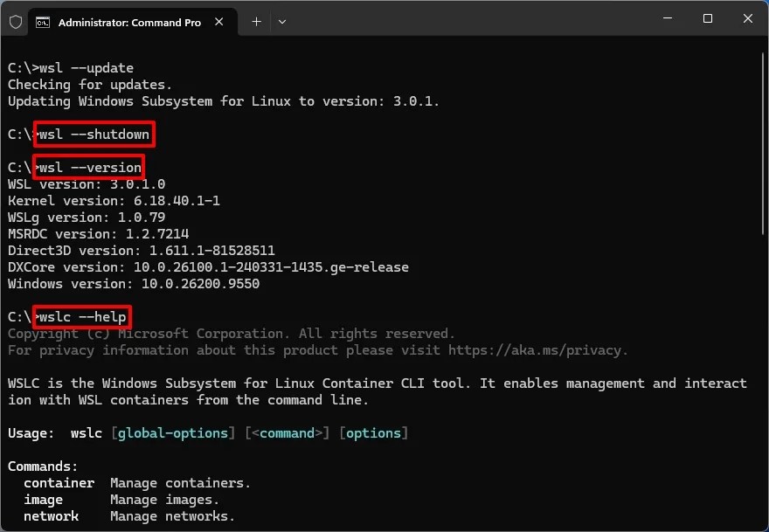Click the 'DXCore version' line
This screenshot has width=769, height=532.
(208, 267)
